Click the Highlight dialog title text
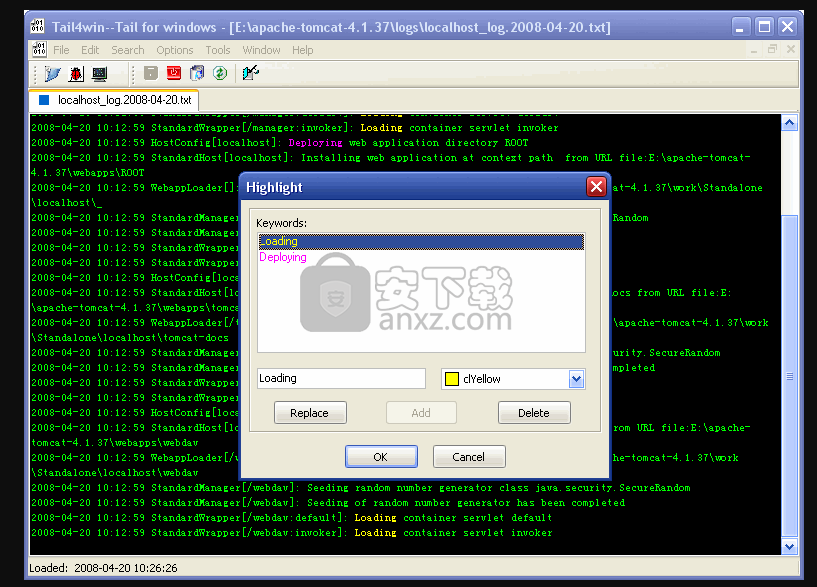This screenshot has height=587, width=817. coord(274,187)
